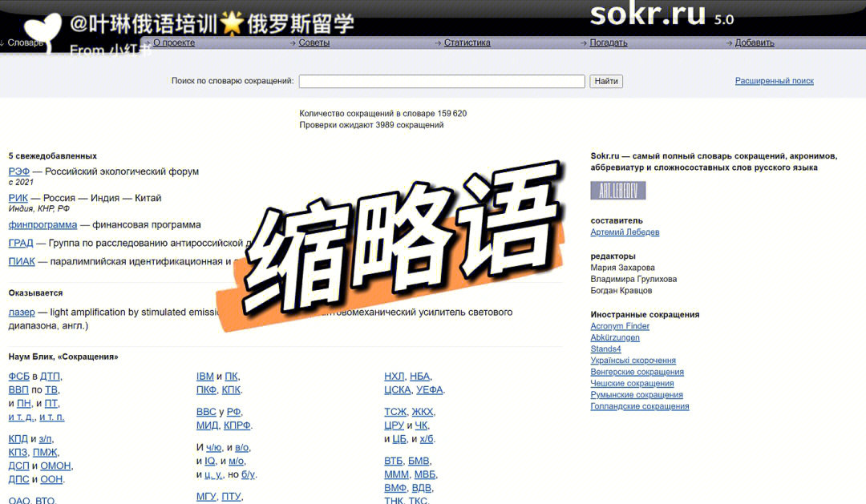
Task: Open the Голландские сокращения link
Action: tap(640, 406)
